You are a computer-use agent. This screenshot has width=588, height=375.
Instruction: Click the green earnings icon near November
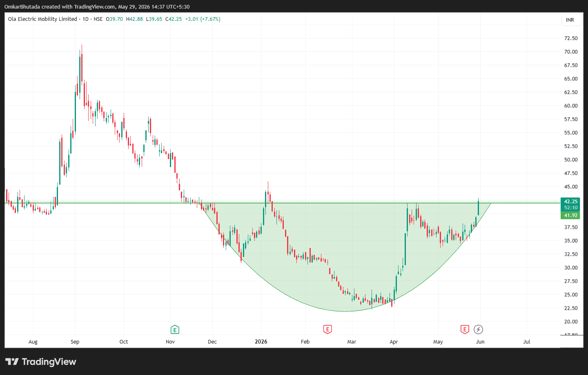click(x=175, y=329)
